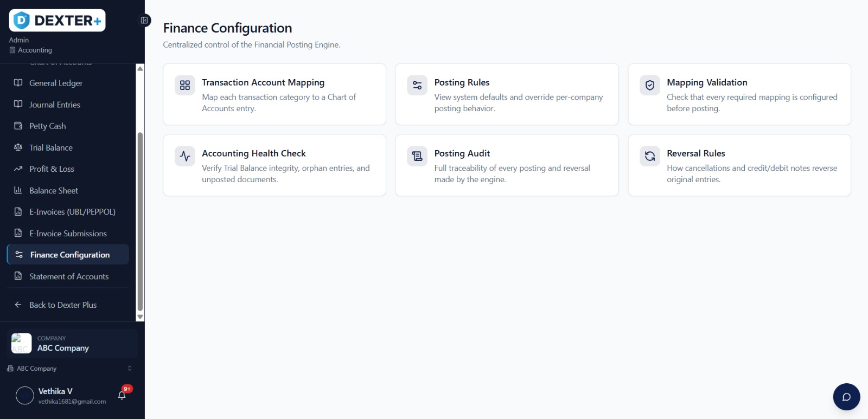Open the Vethika V user profile
868x419 pixels.
(x=61, y=396)
